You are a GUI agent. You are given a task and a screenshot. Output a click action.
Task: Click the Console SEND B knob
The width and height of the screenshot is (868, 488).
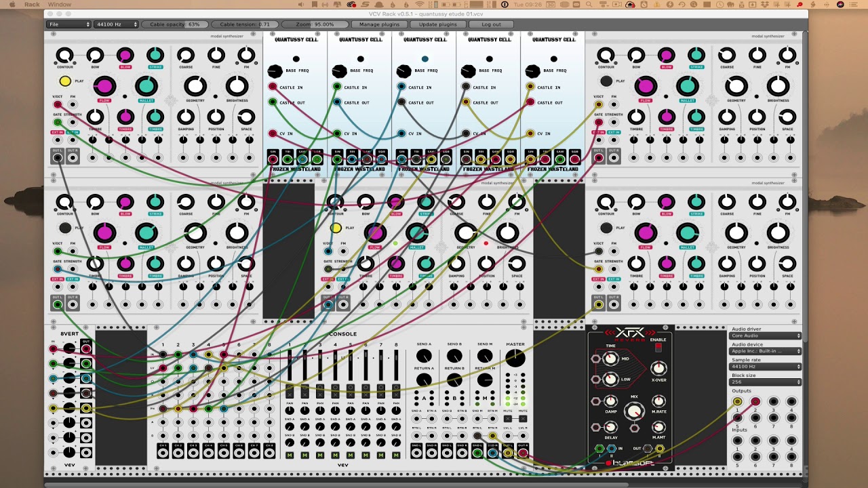(454, 356)
